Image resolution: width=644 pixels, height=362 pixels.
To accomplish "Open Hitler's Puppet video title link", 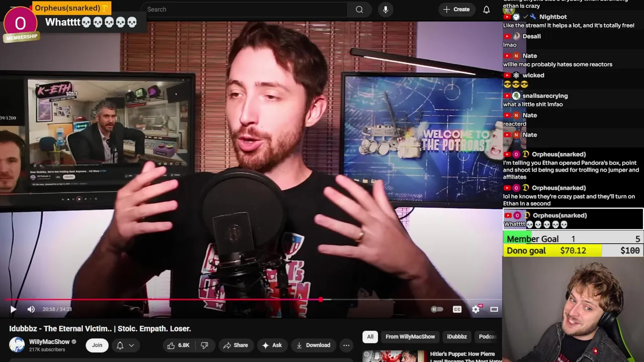I will (466, 357).
